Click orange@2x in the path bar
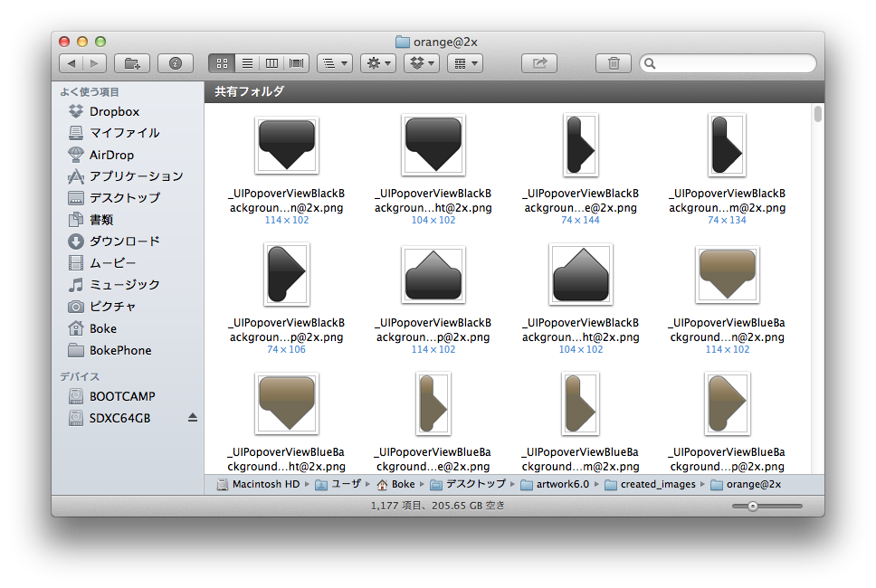 point(747,484)
